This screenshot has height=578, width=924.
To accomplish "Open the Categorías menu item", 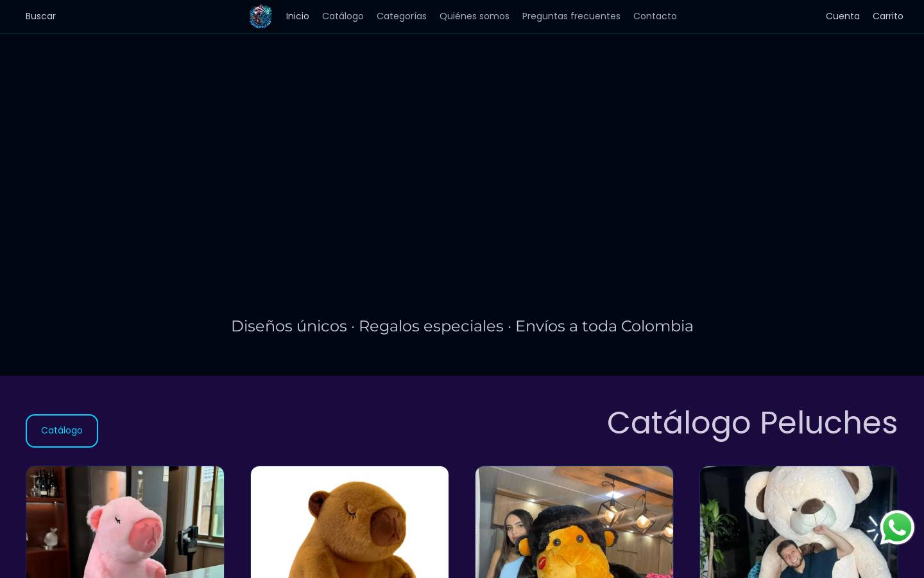I will 402,16.
